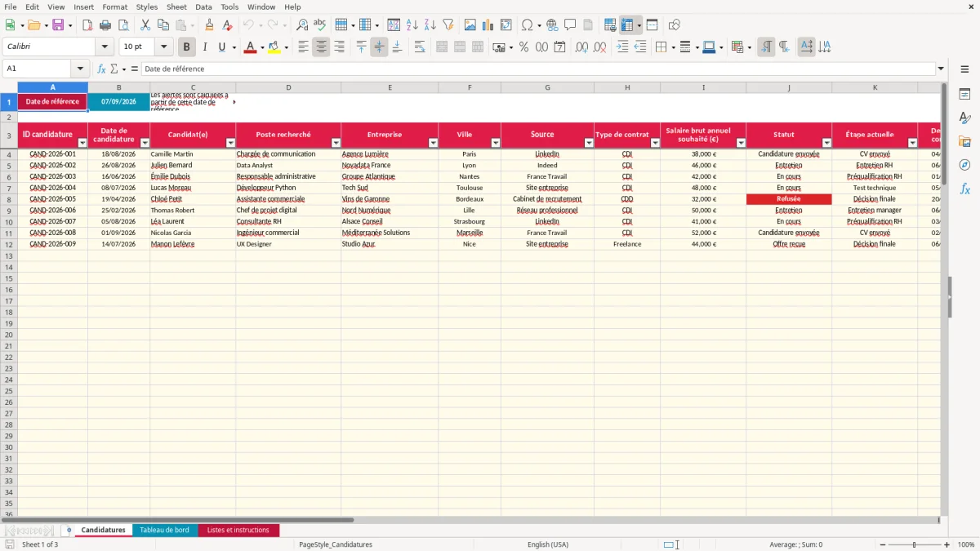
Task: Open sidebar Properties panel icon
Action: pos(964,95)
